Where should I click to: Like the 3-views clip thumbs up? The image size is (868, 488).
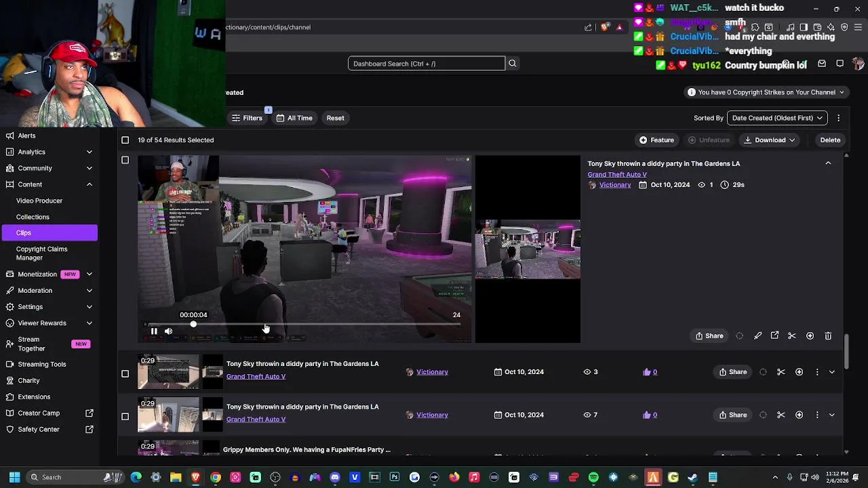pos(647,372)
